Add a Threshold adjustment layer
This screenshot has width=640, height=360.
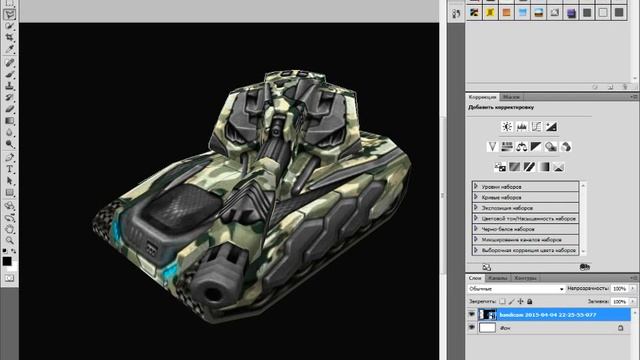(529, 167)
